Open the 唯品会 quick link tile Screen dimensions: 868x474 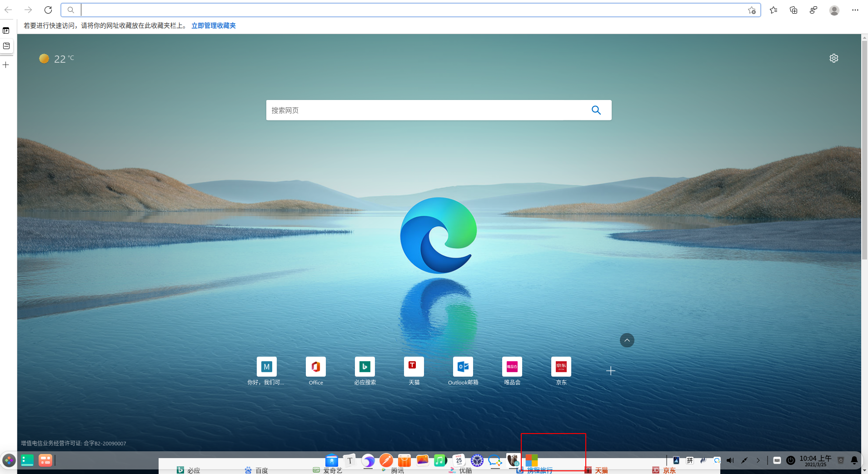tap(512, 371)
